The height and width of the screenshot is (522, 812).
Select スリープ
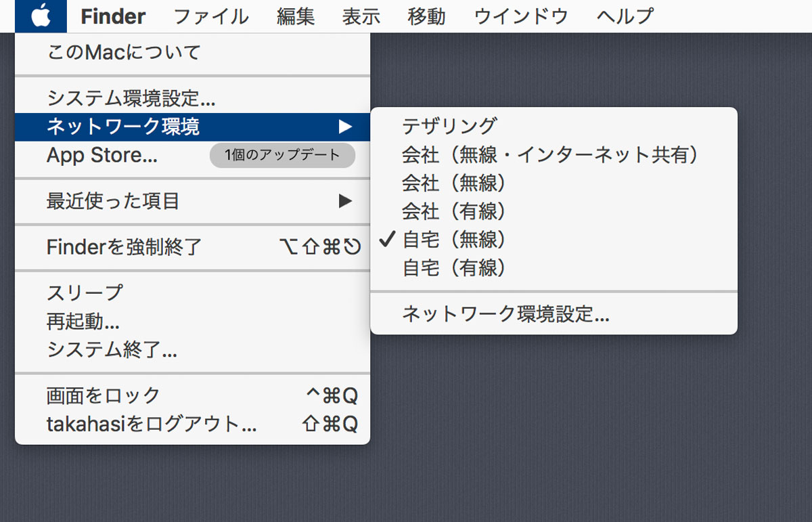pyautogui.click(x=193, y=292)
